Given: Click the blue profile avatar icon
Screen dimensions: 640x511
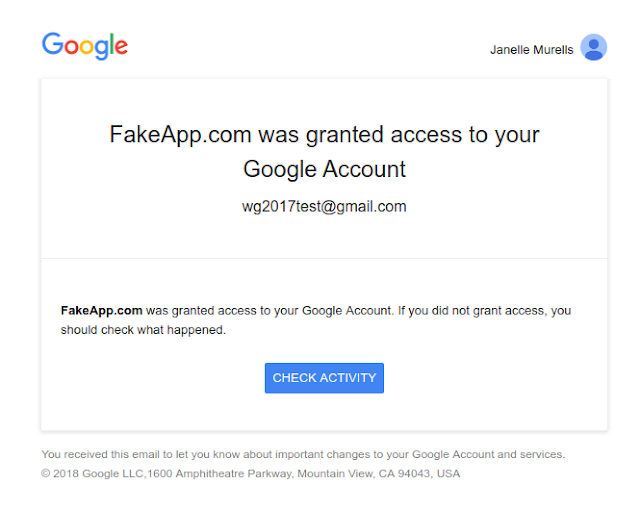Looking at the screenshot, I should [x=594, y=47].
